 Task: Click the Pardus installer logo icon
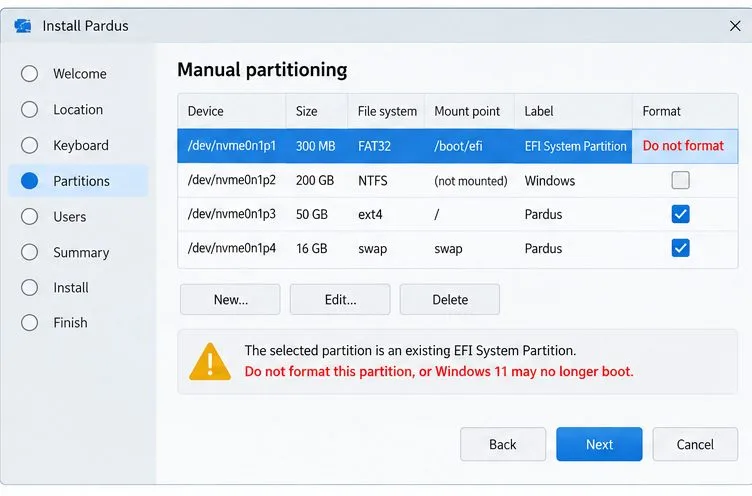pyautogui.click(x=23, y=25)
